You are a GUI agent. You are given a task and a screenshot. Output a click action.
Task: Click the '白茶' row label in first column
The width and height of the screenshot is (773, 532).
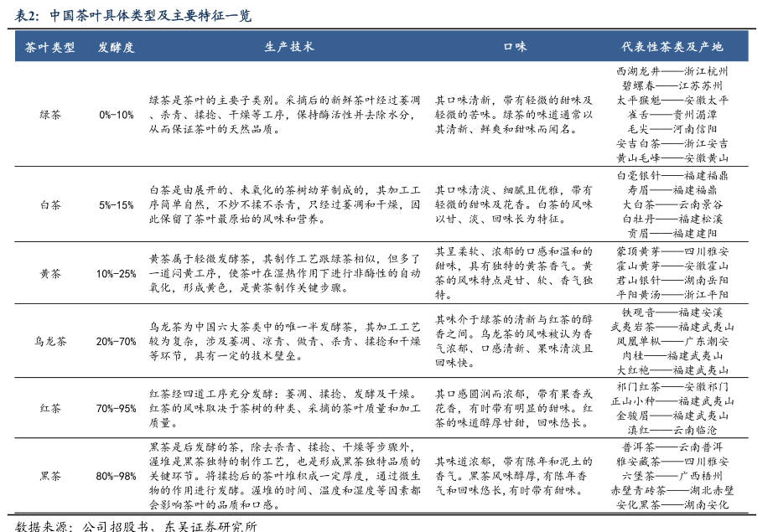tap(49, 204)
